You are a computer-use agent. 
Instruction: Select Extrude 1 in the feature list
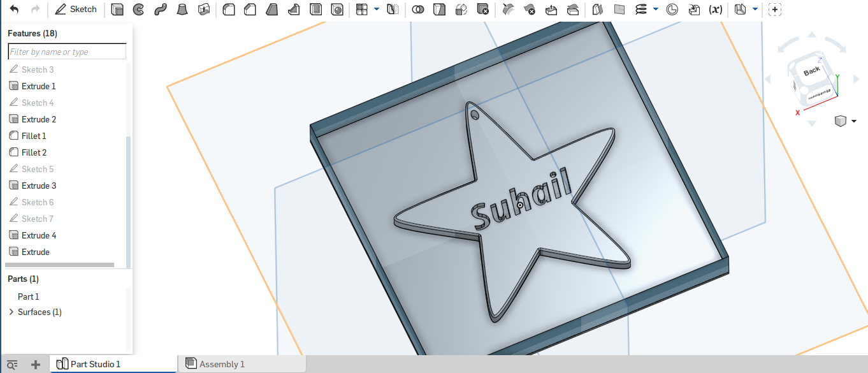[39, 86]
